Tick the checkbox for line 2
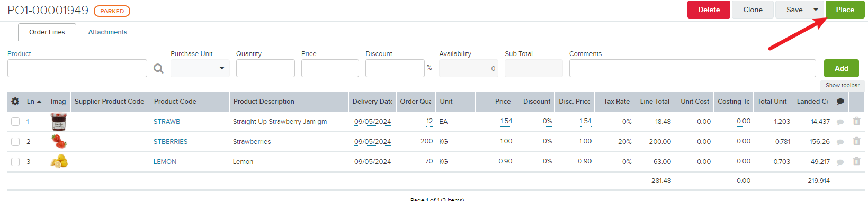The width and height of the screenshot is (868, 201). pyautogui.click(x=15, y=142)
